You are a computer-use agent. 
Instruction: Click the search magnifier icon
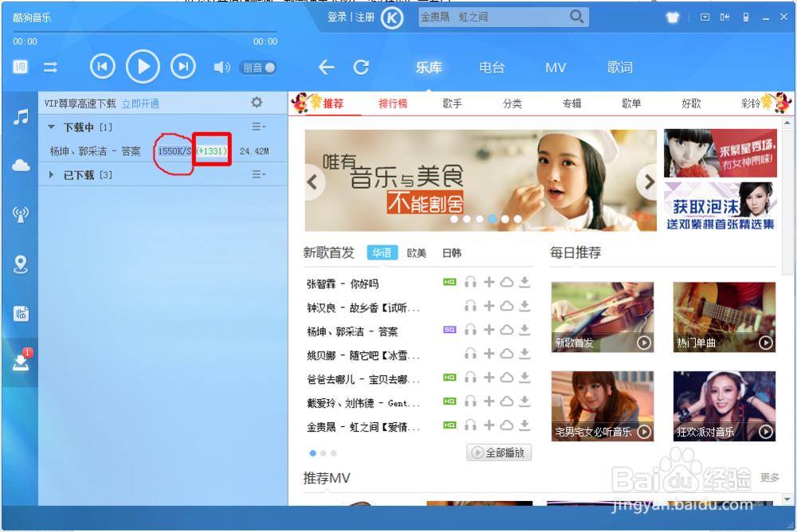coord(576,17)
